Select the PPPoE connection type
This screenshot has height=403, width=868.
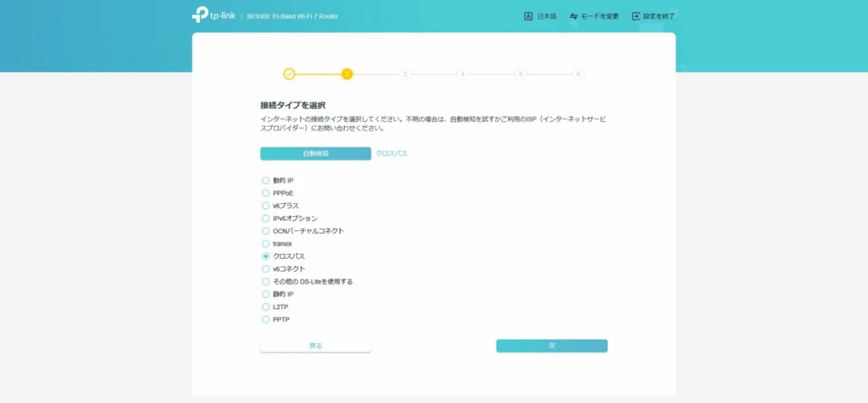tap(265, 193)
